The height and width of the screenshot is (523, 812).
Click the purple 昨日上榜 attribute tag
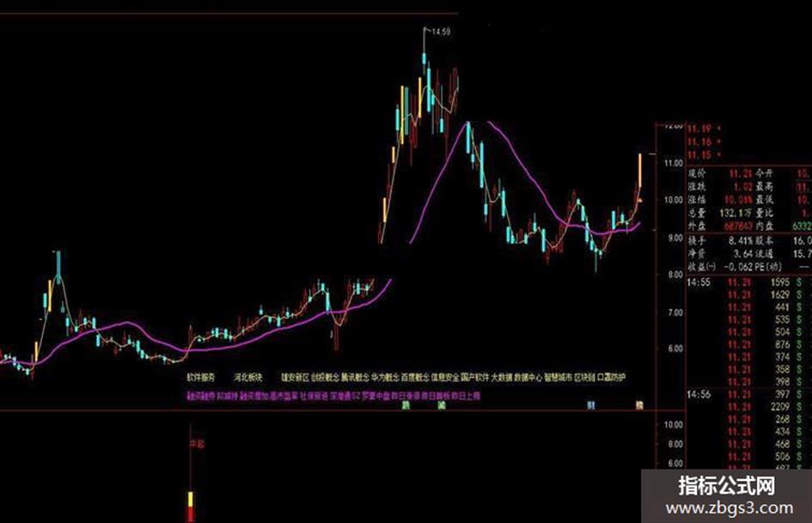tap(466, 396)
